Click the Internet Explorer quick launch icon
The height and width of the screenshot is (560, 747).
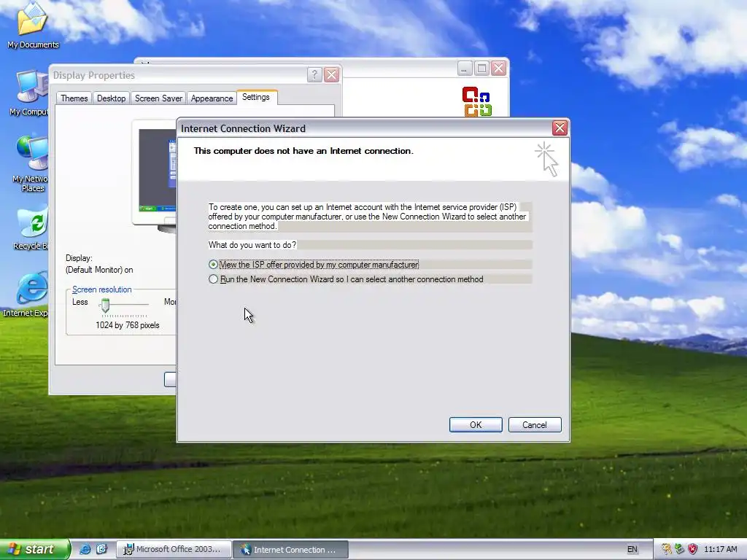coord(85,549)
